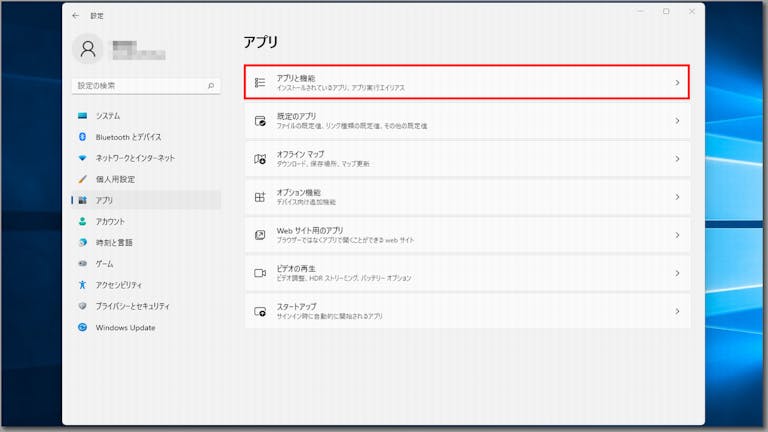Click the アプリ sidebar icon
768x432 pixels.
click(x=82, y=200)
